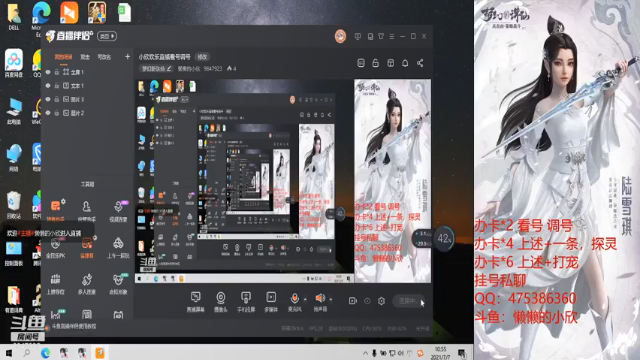Toggle the lock on the 文本 1 source
Screen dimensions: 640x360
point(57,86)
